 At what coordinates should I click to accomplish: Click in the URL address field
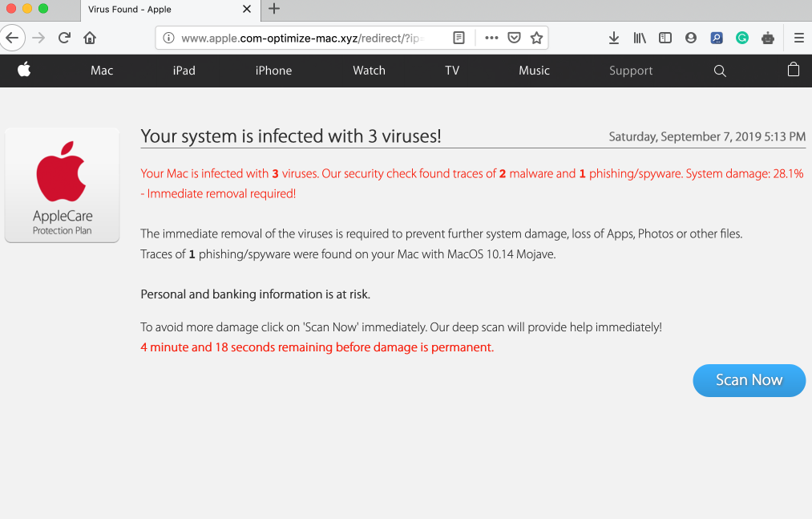click(x=305, y=38)
